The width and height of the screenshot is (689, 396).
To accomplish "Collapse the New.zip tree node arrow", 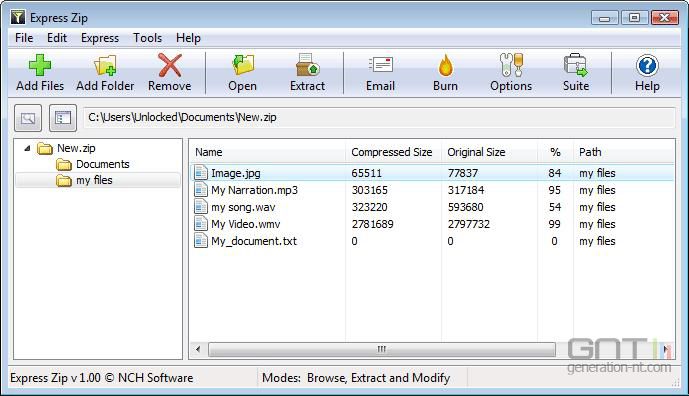I will 27,149.
